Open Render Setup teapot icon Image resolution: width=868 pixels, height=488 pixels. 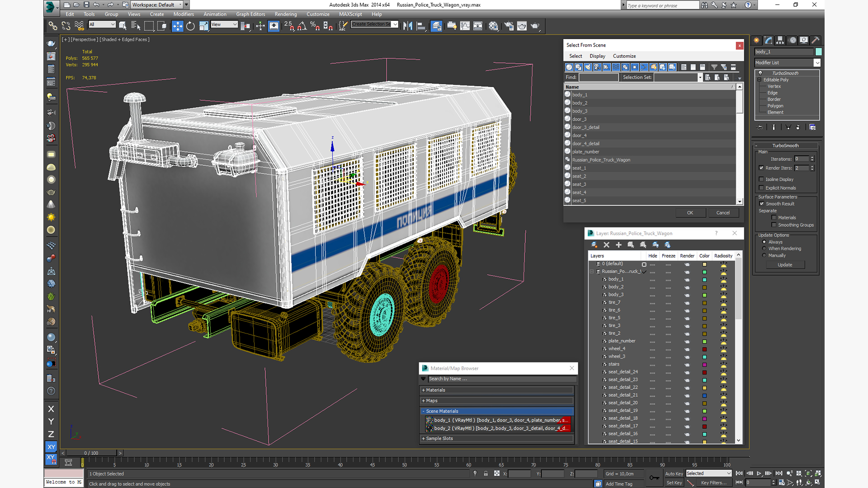point(509,26)
